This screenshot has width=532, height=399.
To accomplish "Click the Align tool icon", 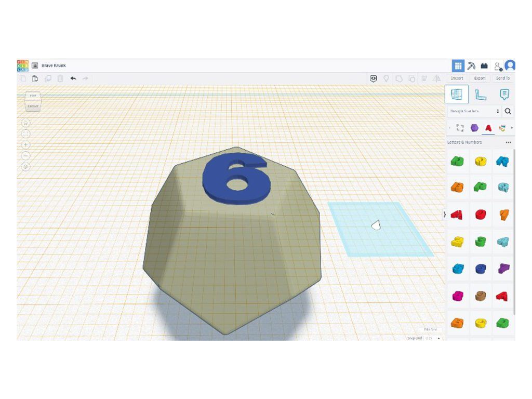I will 424,79.
